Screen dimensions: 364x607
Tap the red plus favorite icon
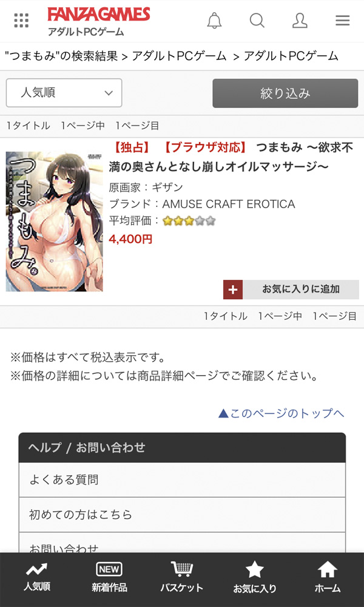click(233, 290)
